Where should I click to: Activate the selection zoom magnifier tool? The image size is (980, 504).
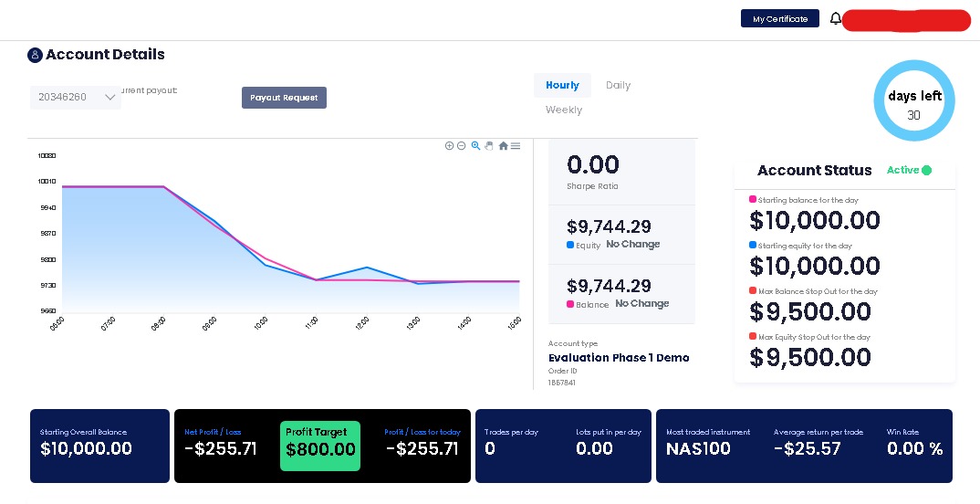475,146
